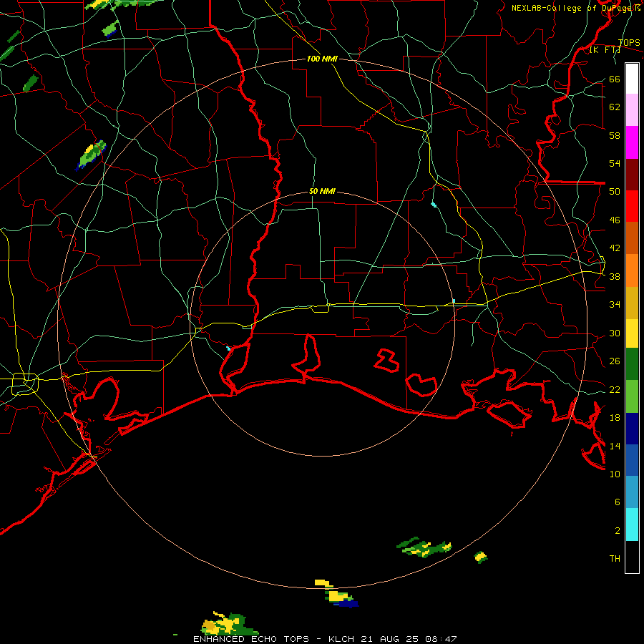Image resolution: width=644 pixels, height=644 pixels.
Task: Click the navy 22 kft legend swatch
Action: point(632,429)
